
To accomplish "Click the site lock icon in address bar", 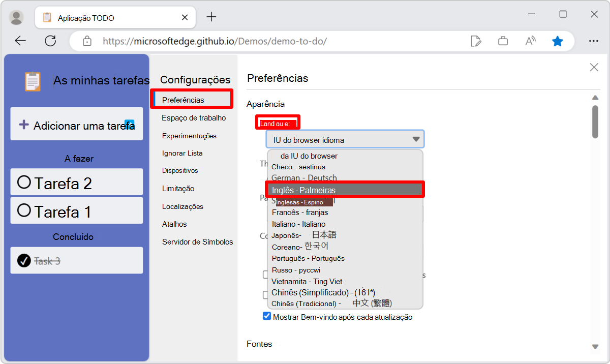I will 87,41.
